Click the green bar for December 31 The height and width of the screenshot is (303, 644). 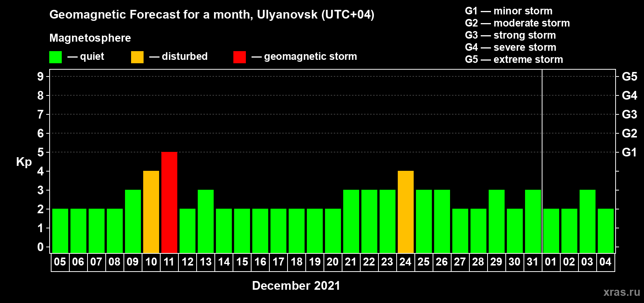point(533,221)
